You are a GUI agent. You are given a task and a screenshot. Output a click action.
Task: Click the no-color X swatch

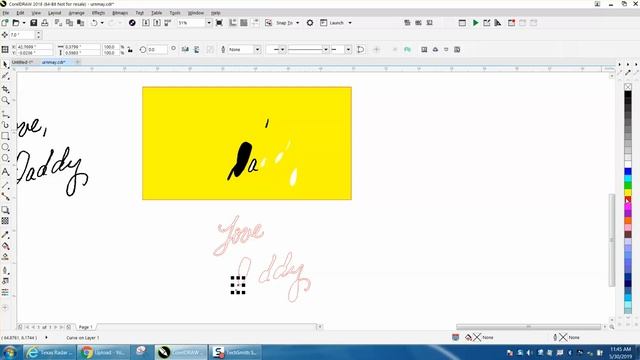coord(628,87)
